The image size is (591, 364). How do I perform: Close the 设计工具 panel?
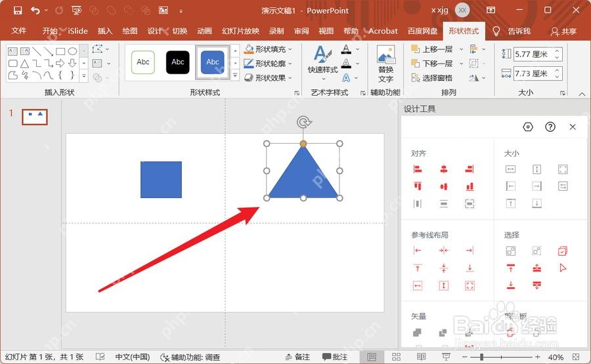pos(573,127)
